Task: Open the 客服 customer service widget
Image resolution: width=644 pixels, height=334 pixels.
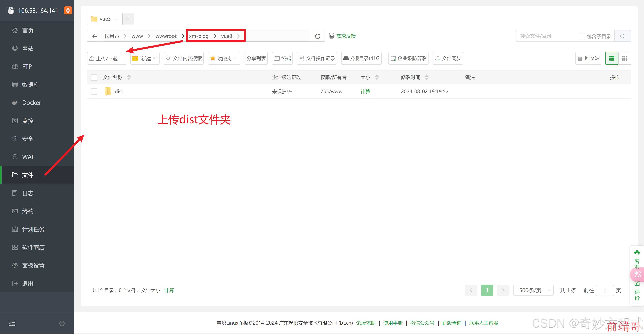Action: 637,260
